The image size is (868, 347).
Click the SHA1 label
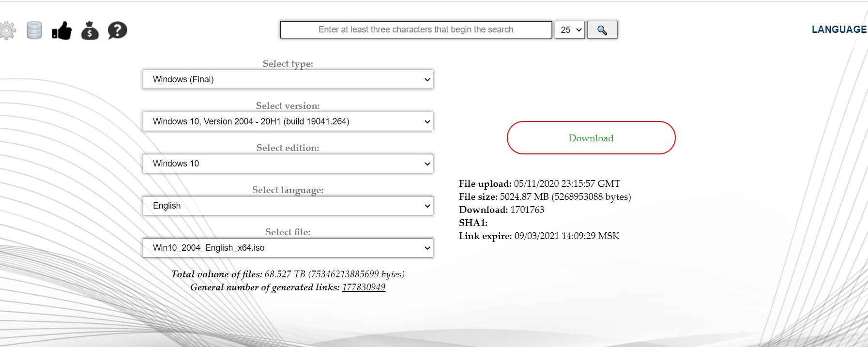pos(473,223)
